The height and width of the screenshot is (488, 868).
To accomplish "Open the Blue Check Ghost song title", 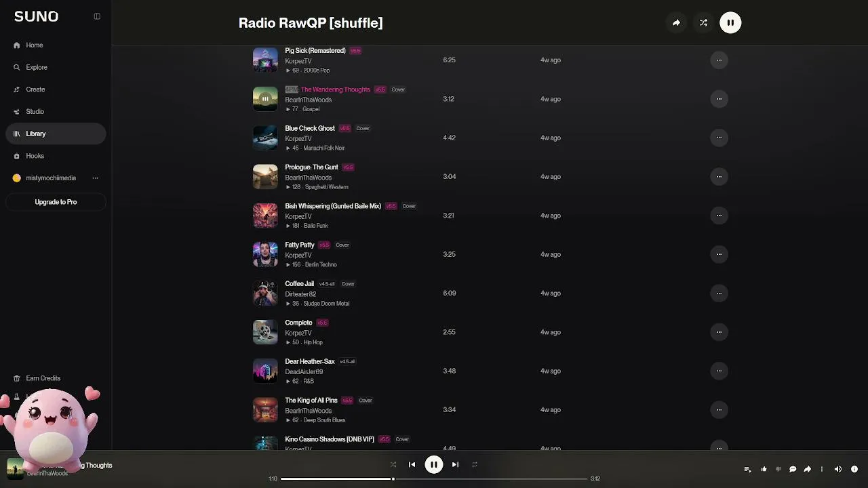I will (x=310, y=128).
